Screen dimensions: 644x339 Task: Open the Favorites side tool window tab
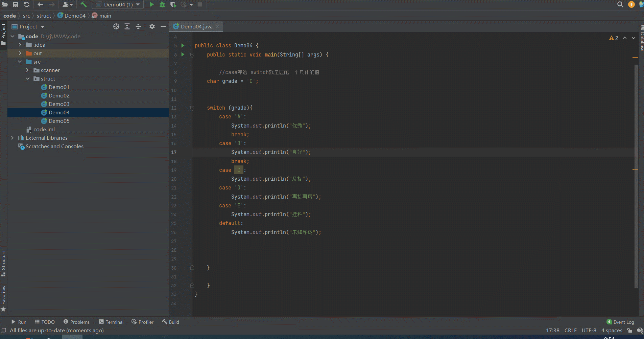click(x=3, y=299)
